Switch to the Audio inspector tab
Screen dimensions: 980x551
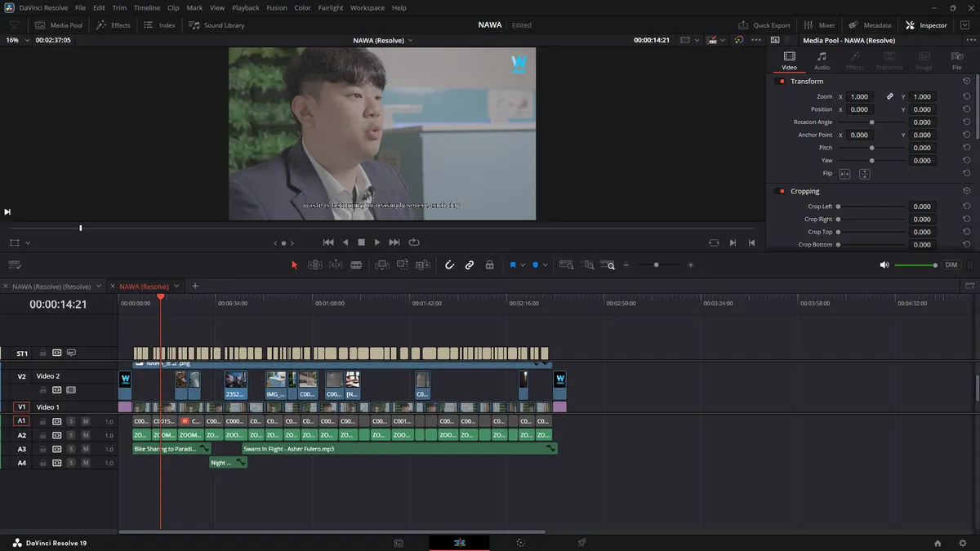tap(822, 60)
